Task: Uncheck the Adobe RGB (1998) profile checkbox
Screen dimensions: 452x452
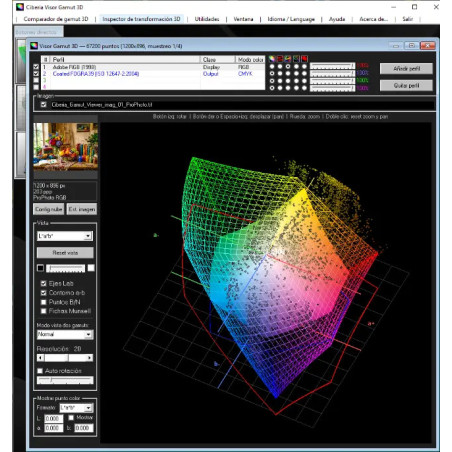Action: click(36, 67)
